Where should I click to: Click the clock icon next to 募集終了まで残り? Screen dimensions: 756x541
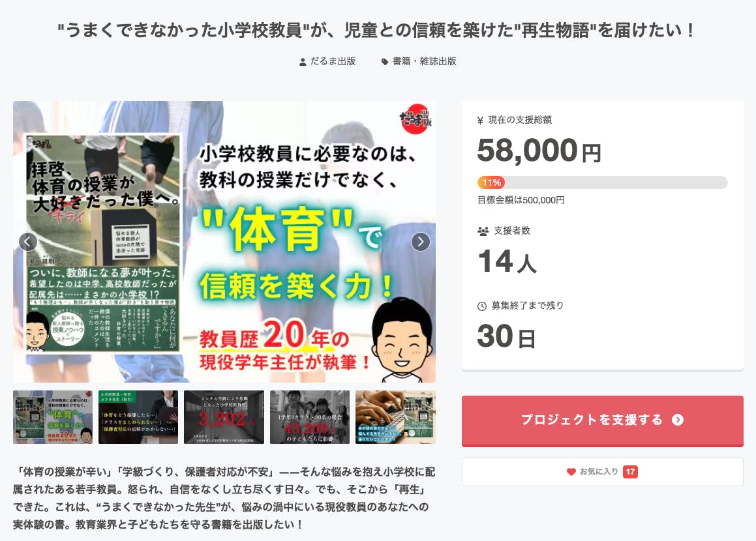point(481,306)
